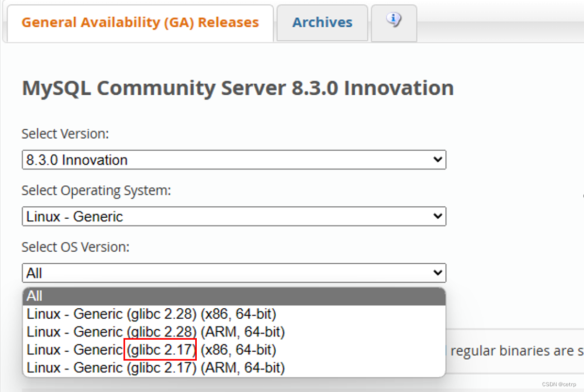Click the Select Operating System: label
Viewport: 584px width, 392px height.
pyautogui.click(x=96, y=191)
